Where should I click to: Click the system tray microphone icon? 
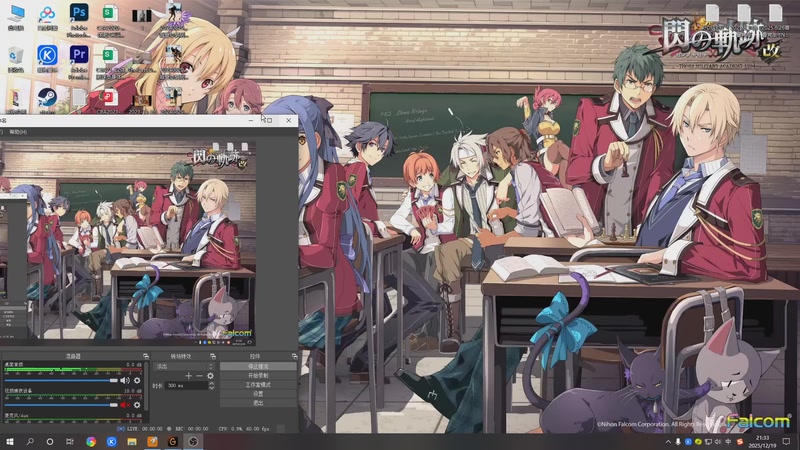678,442
